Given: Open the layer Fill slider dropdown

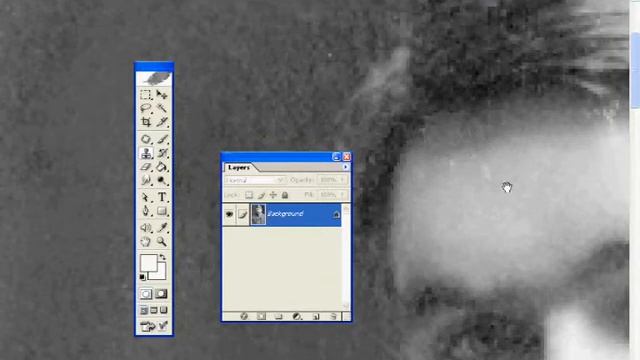Looking at the screenshot, I should [342, 195].
